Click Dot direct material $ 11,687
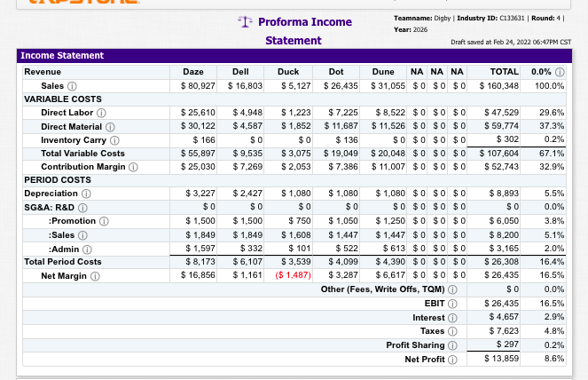The image size is (588, 380). tap(341, 126)
